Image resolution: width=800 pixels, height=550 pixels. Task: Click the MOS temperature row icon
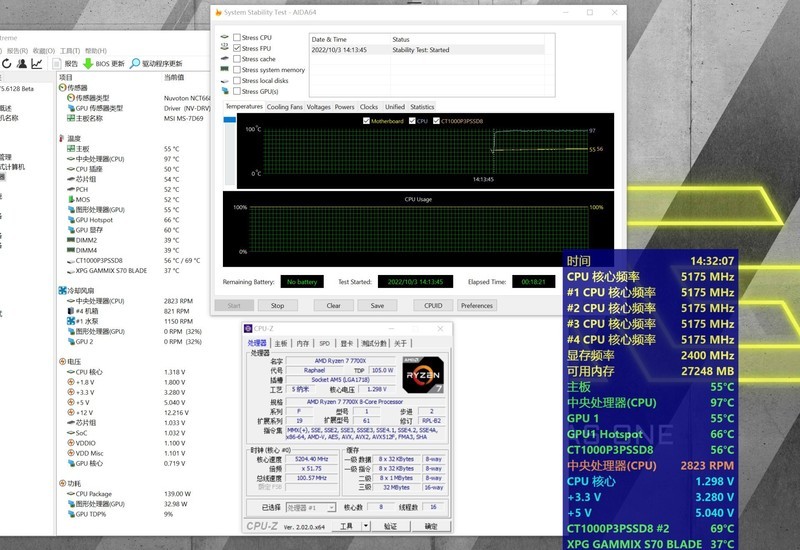(71, 199)
